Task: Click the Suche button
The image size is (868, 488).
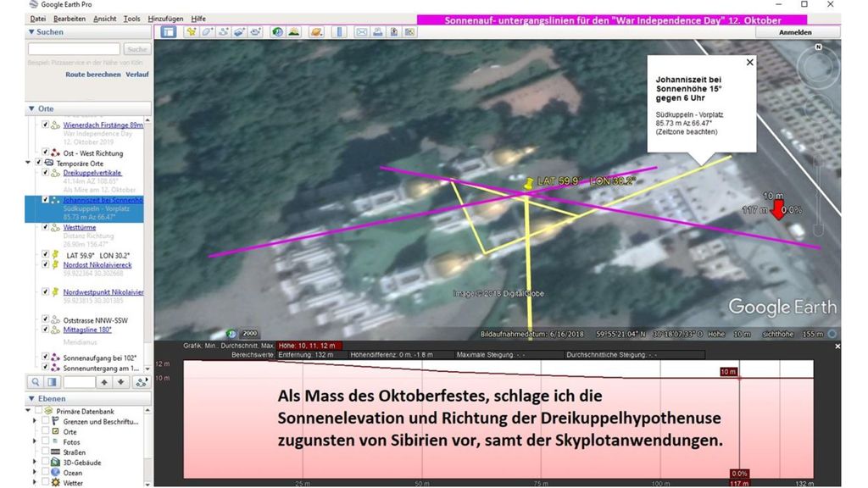Action: (x=136, y=49)
